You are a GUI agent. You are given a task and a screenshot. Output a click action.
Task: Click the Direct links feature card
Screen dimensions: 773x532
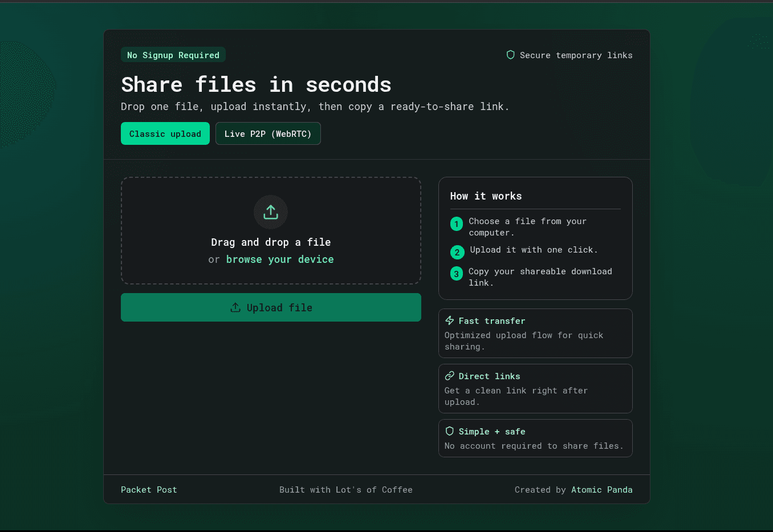(535, 389)
